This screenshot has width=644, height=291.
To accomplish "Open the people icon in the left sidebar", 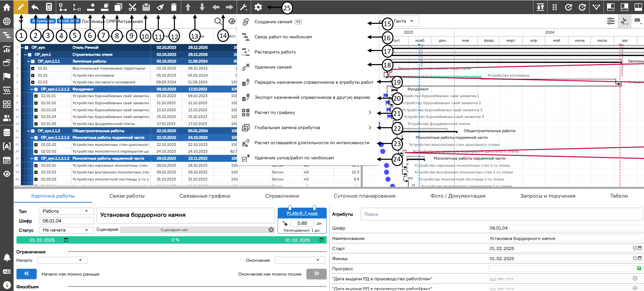I will pyautogui.click(x=7, y=118).
